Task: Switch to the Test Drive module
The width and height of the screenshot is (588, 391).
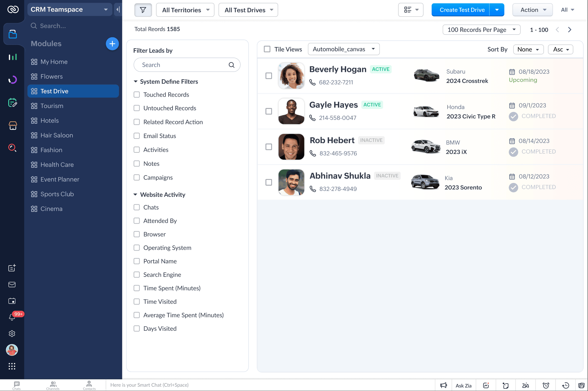Action: pos(54,91)
